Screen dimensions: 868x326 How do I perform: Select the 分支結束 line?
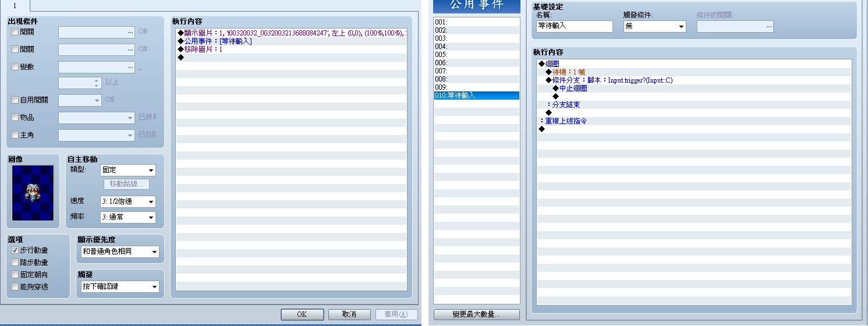coord(695,105)
